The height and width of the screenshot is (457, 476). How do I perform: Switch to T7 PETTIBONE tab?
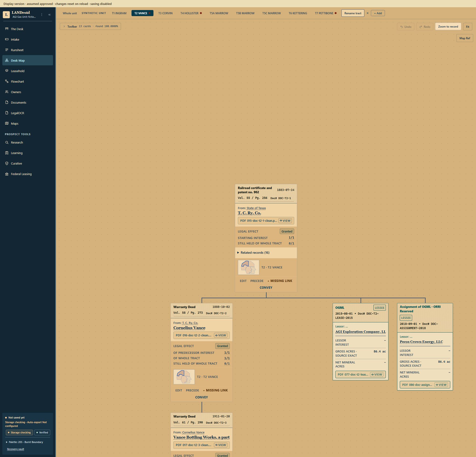(x=326, y=13)
